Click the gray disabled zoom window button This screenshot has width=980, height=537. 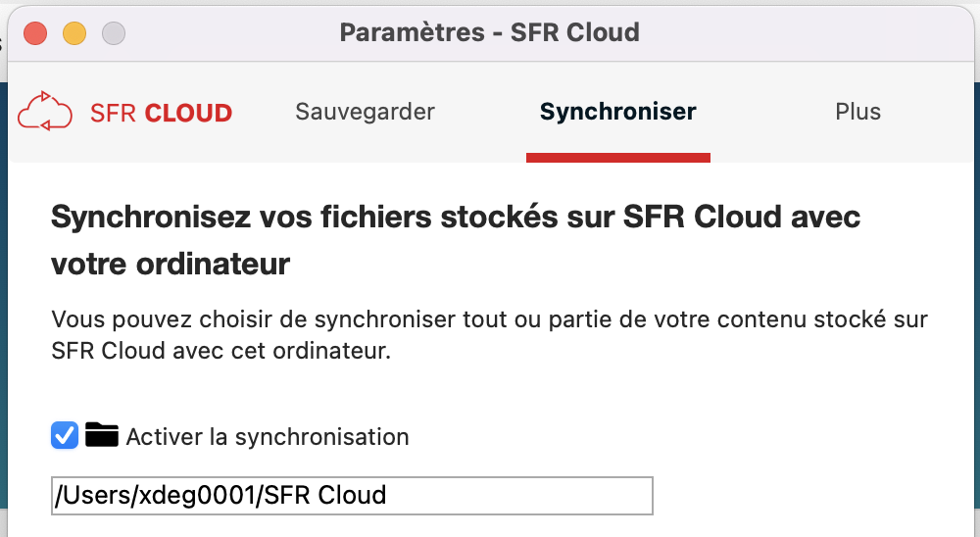coord(114,33)
